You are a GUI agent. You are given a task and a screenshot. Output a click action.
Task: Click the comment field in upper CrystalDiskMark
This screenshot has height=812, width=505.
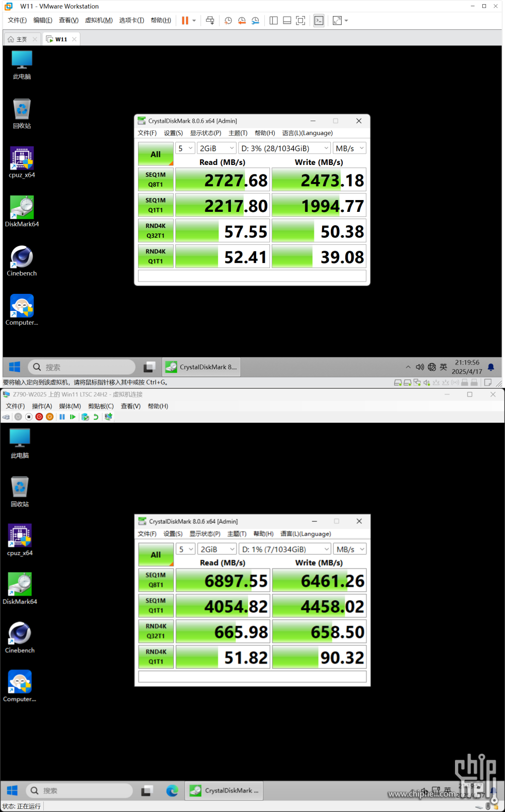pos(252,276)
